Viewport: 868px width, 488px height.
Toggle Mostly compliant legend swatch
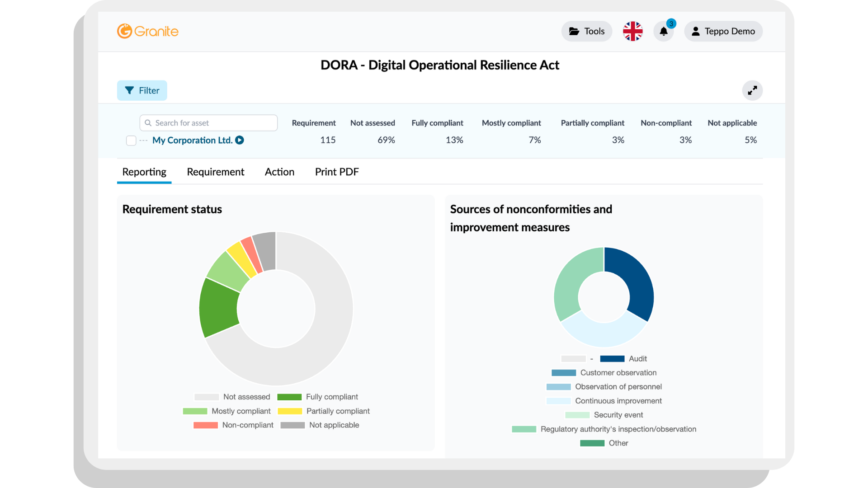pos(195,411)
